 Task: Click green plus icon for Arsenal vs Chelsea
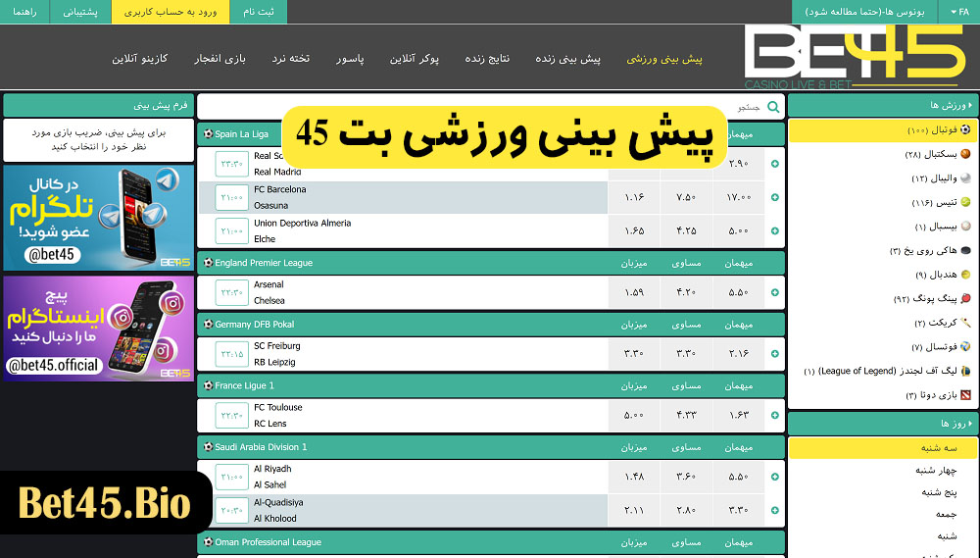tap(775, 292)
